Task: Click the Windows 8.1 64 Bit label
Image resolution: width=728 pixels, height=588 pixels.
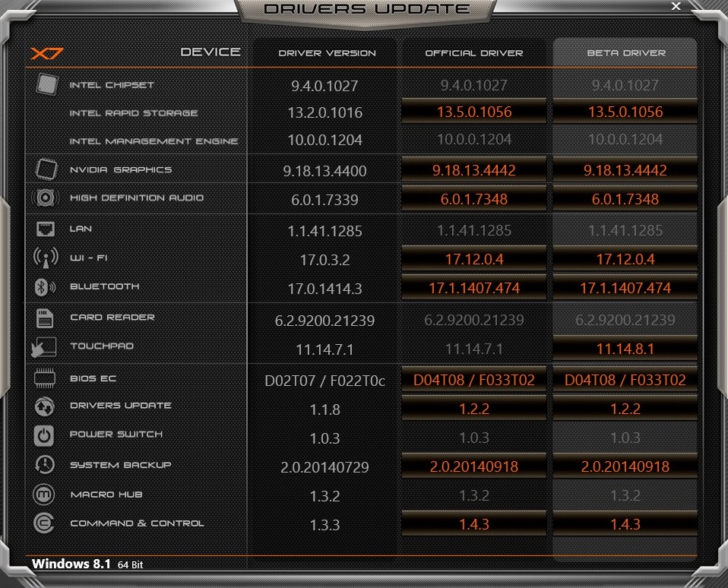Action: tap(87, 564)
